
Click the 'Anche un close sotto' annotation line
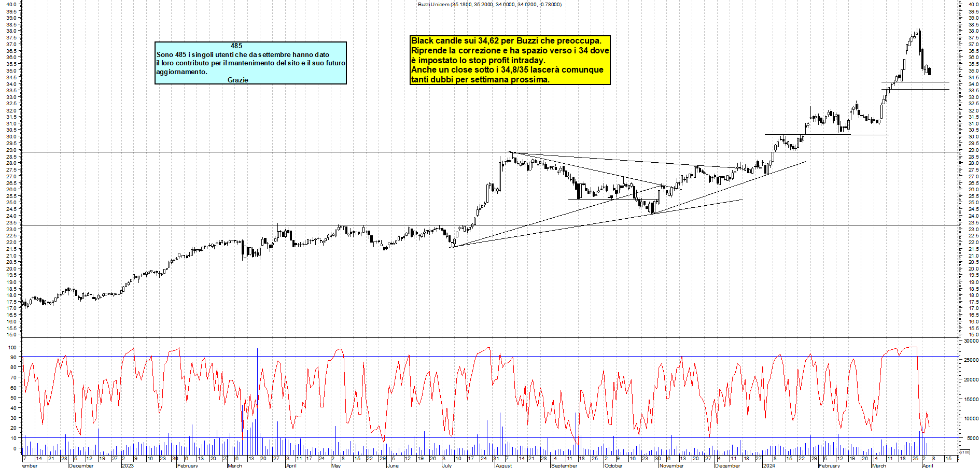pos(507,69)
